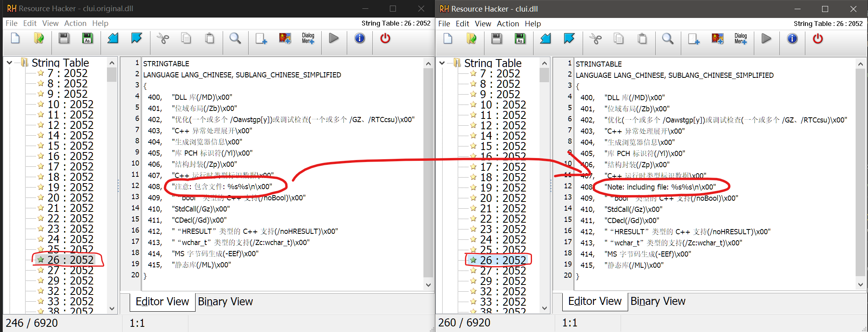Select Editor View tab in clui.original.dll window
This screenshot has height=332, width=868.
click(162, 302)
